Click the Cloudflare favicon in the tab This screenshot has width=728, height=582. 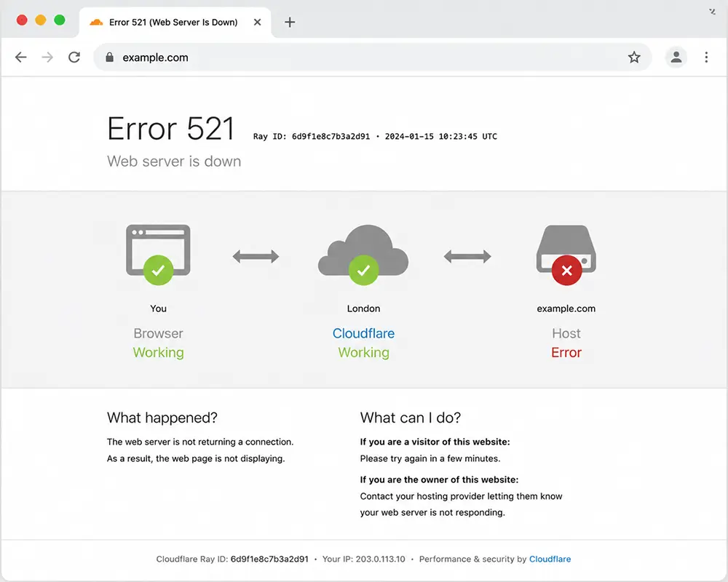point(96,22)
